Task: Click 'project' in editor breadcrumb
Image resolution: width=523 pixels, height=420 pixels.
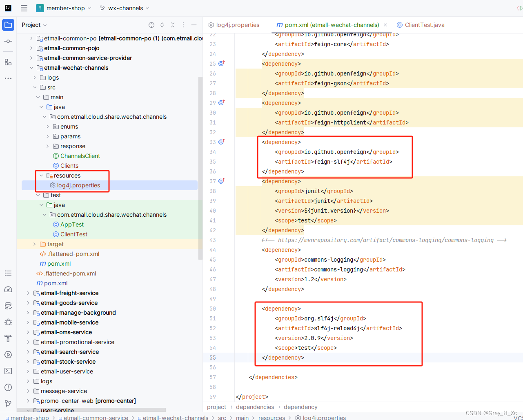Action: [x=217, y=407]
